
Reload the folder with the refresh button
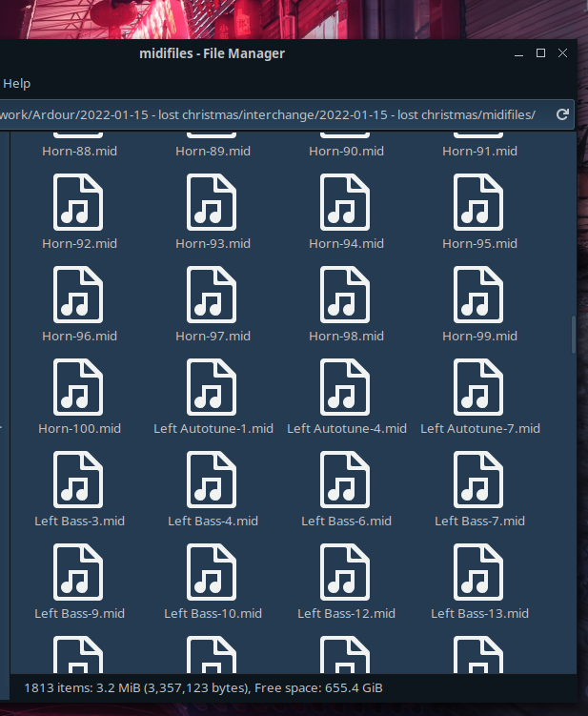562,114
